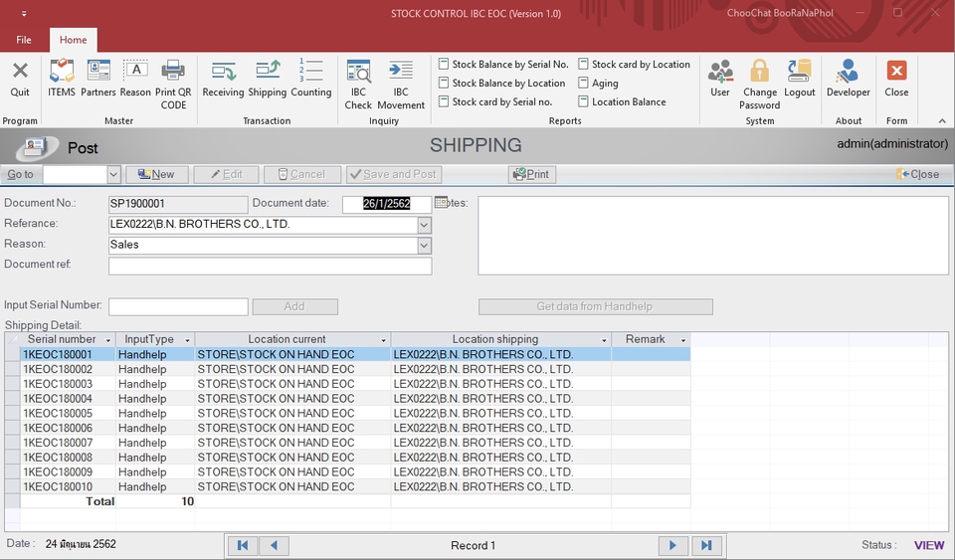955x560 pixels.
Task: Open the Aging report
Action: (x=598, y=83)
